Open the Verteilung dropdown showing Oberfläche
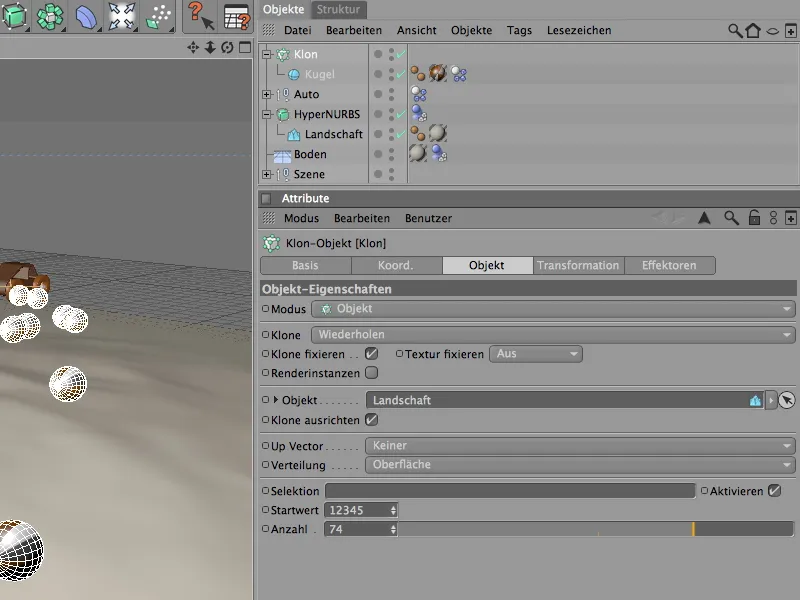The image size is (800, 600). point(580,465)
